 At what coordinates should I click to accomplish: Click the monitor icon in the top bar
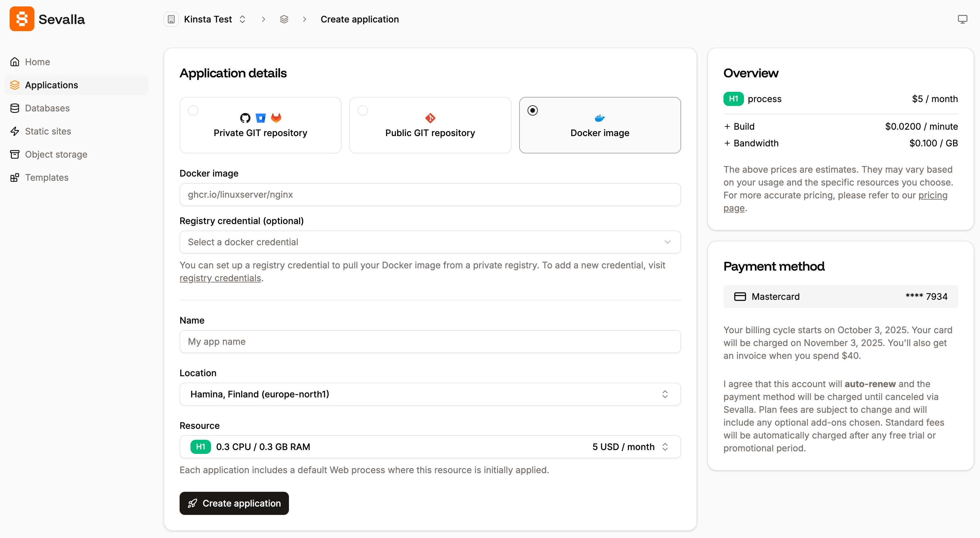tap(962, 19)
